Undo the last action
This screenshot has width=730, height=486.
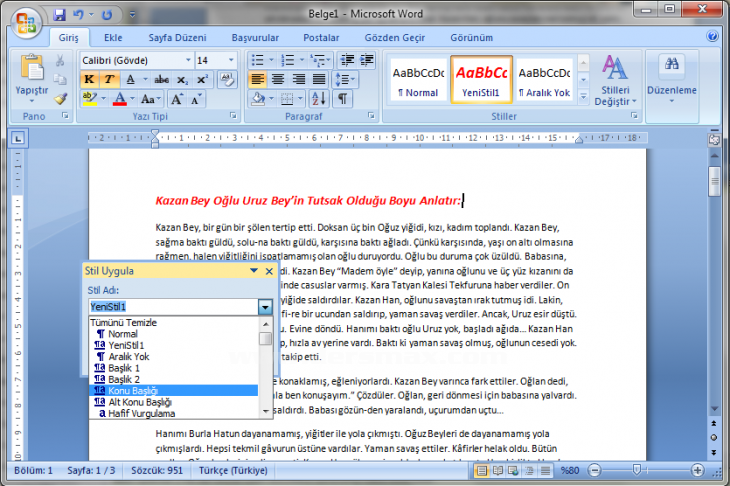click(78, 15)
